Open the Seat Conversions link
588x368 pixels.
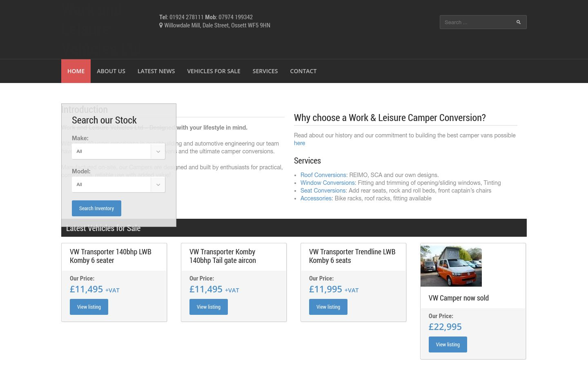(x=323, y=191)
